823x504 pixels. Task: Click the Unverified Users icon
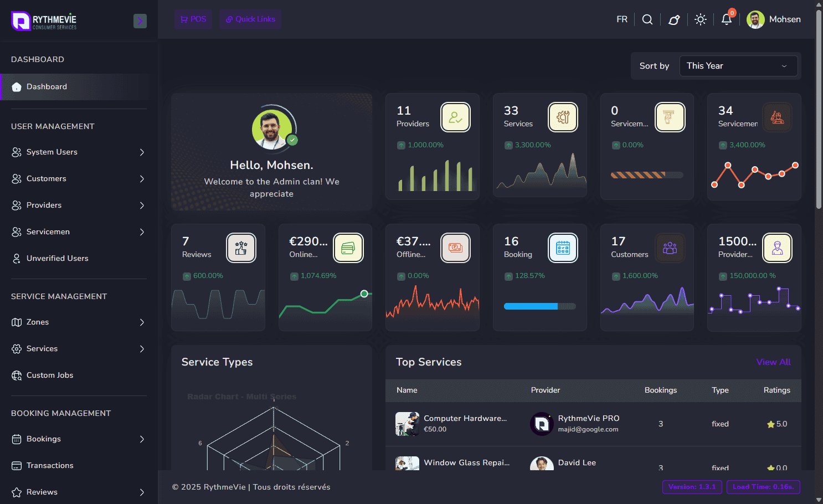click(x=17, y=258)
